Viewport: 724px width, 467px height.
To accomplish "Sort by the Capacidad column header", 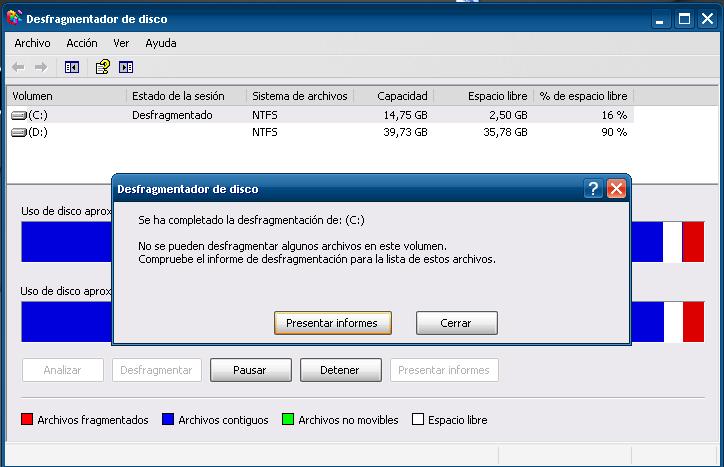I will (402, 96).
